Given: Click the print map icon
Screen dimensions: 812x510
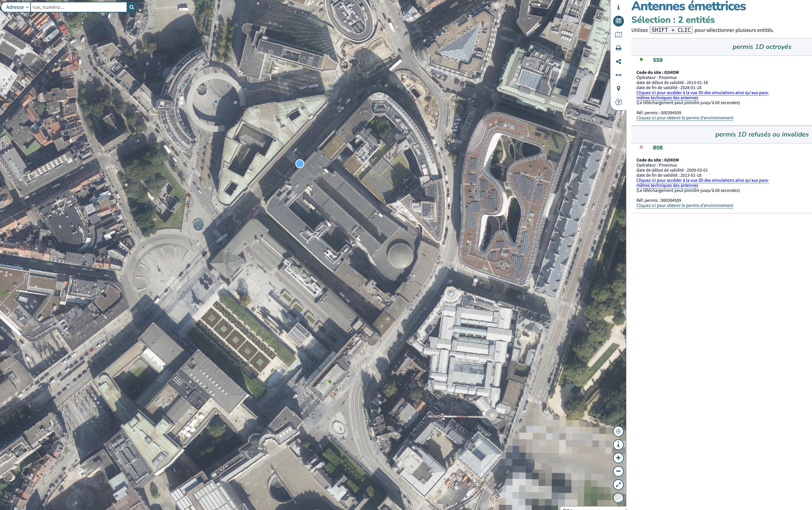Looking at the screenshot, I should 618,48.
